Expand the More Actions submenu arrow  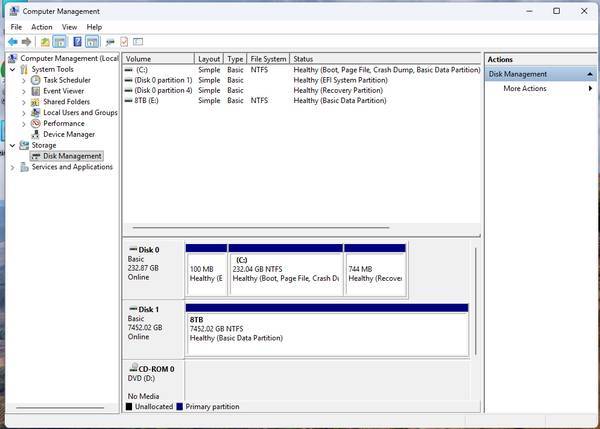(x=590, y=89)
